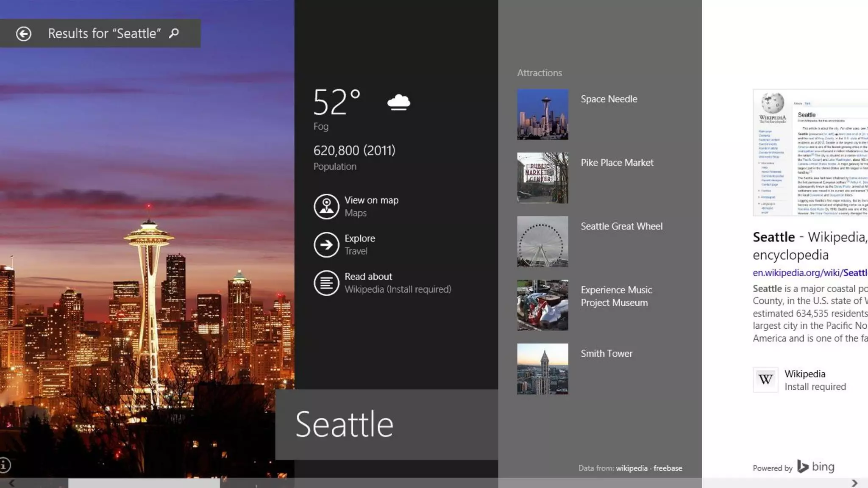
Task: Open the Space Needle thumbnail
Action: (x=542, y=114)
